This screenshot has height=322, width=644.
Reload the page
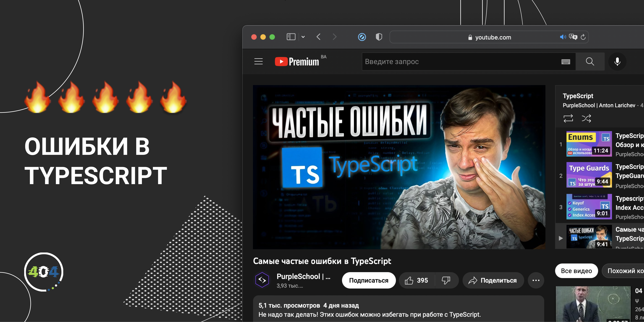tap(583, 37)
